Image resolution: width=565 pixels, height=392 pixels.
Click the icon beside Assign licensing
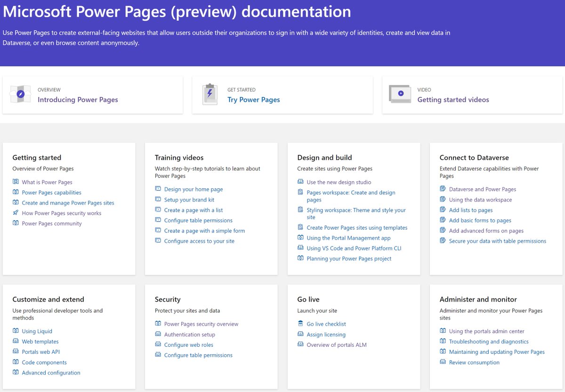pos(300,335)
